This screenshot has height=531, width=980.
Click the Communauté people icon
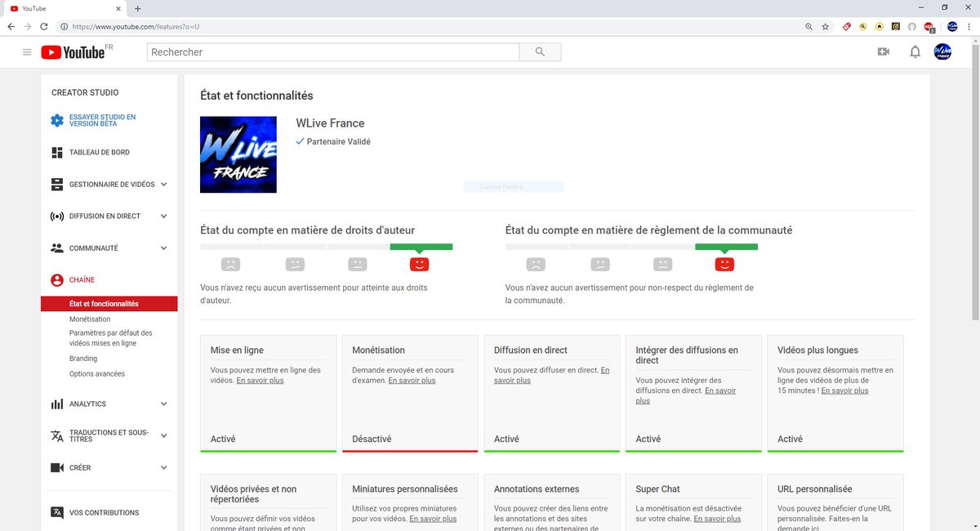[57, 248]
